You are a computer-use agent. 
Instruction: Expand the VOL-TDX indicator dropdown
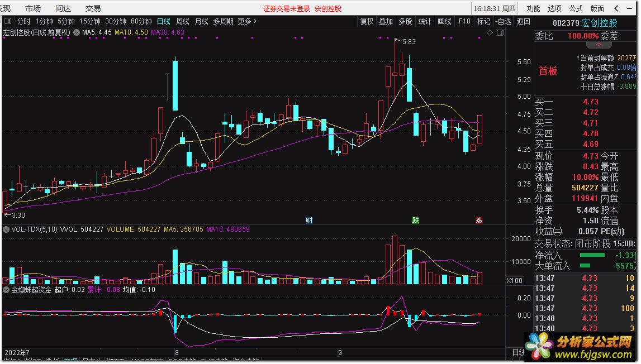click(6, 229)
